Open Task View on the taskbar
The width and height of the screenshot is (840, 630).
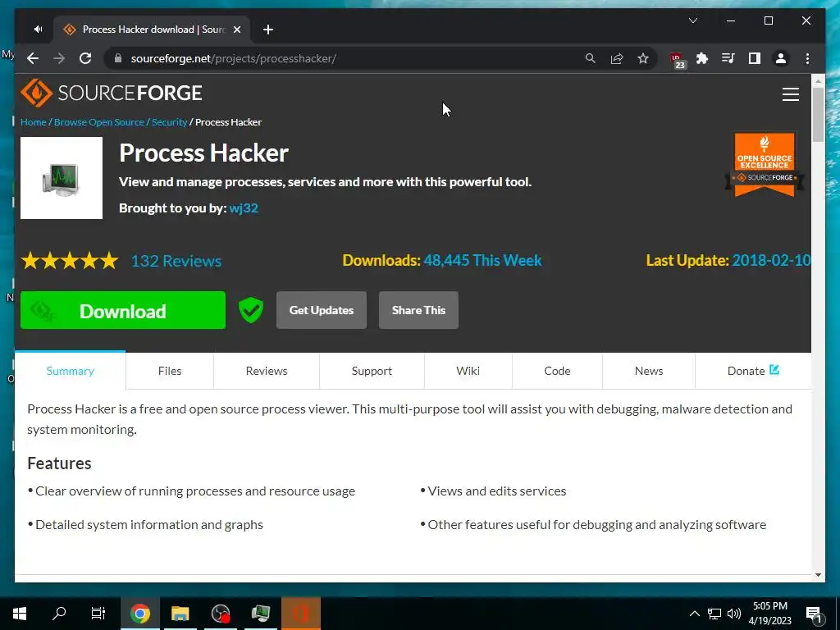click(x=98, y=613)
